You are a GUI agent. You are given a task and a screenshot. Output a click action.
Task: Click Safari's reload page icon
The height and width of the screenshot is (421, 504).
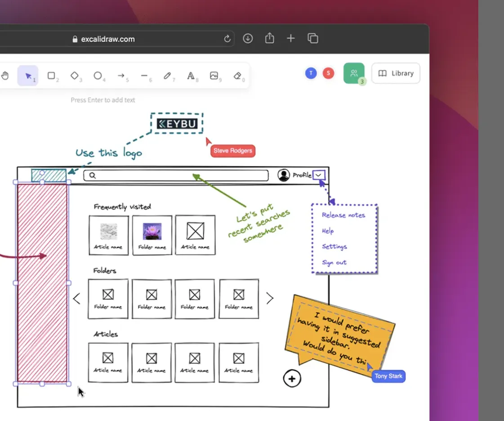(227, 39)
